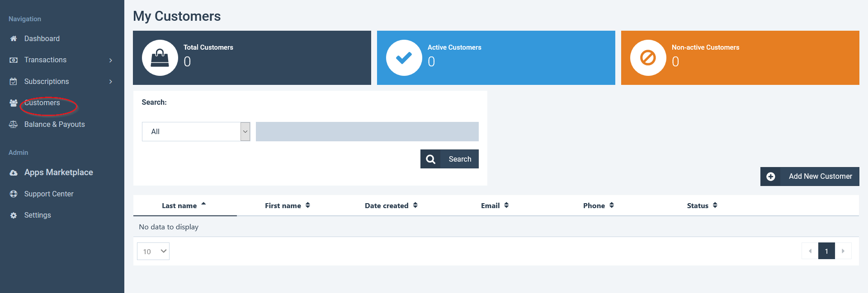The height and width of the screenshot is (293, 868).
Task: Click Add New Customer button
Action: click(x=810, y=177)
